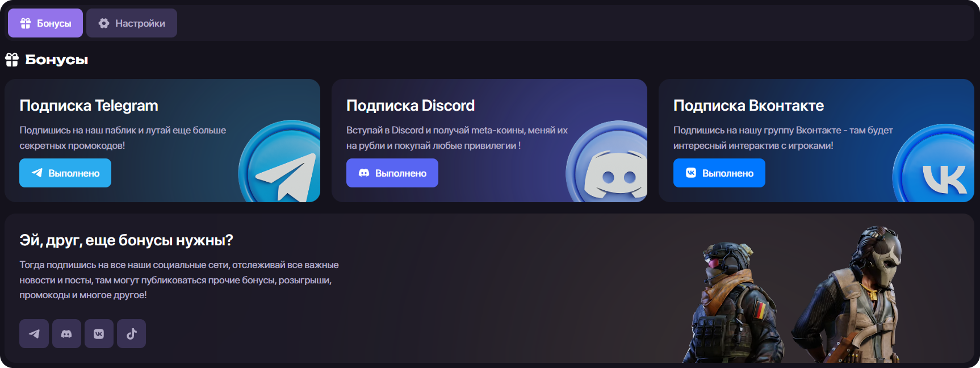Click Выполнено button under Подписка Discord
Viewport: 980px width, 368px height.
click(x=392, y=173)
